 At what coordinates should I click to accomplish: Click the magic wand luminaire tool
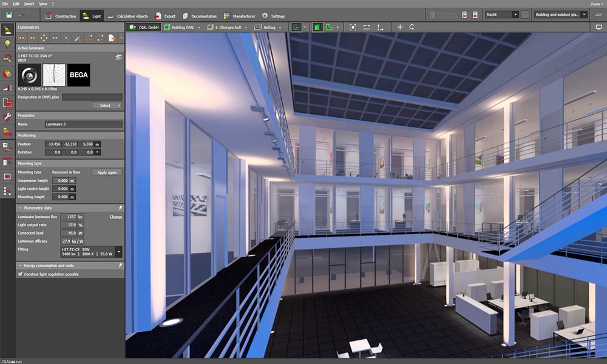(x=78, y=38)
